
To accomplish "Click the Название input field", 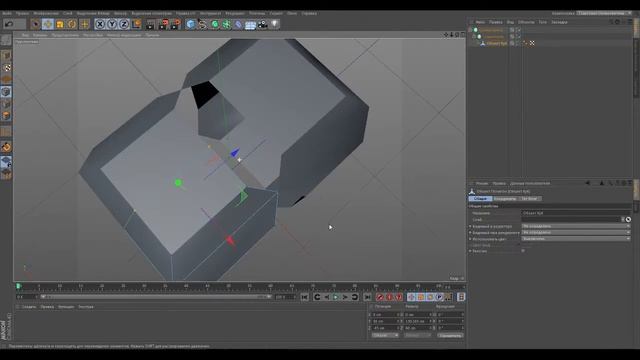I will tap(576, 213).
